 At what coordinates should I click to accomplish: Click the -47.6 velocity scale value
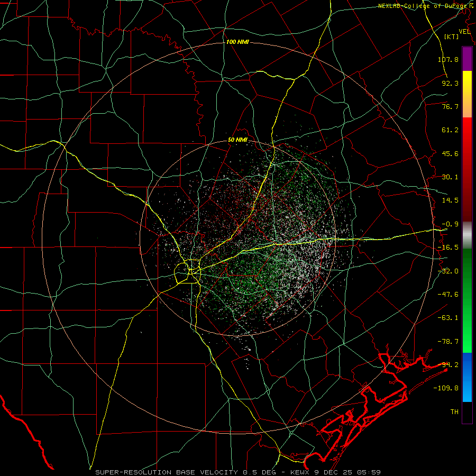[x=448, y=295]
